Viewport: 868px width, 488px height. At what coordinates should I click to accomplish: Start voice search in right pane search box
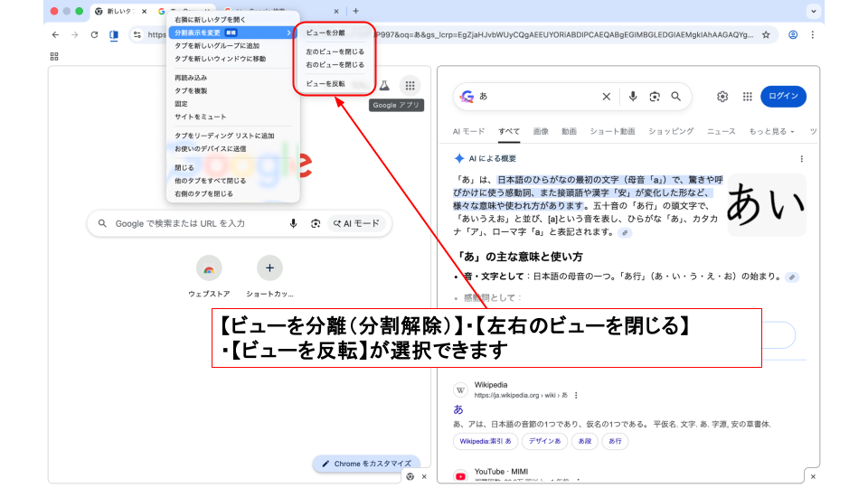(x=633, y=97)
